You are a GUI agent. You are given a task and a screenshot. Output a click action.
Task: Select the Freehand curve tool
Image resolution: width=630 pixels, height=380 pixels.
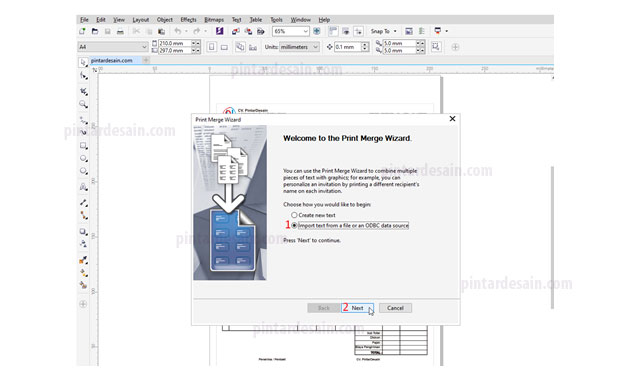(x=83, y=120)
